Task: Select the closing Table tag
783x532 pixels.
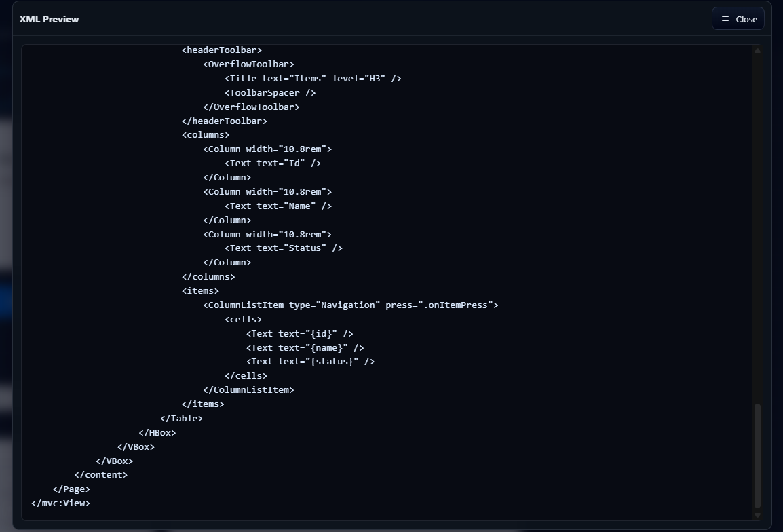Action: tap(181, 418)
